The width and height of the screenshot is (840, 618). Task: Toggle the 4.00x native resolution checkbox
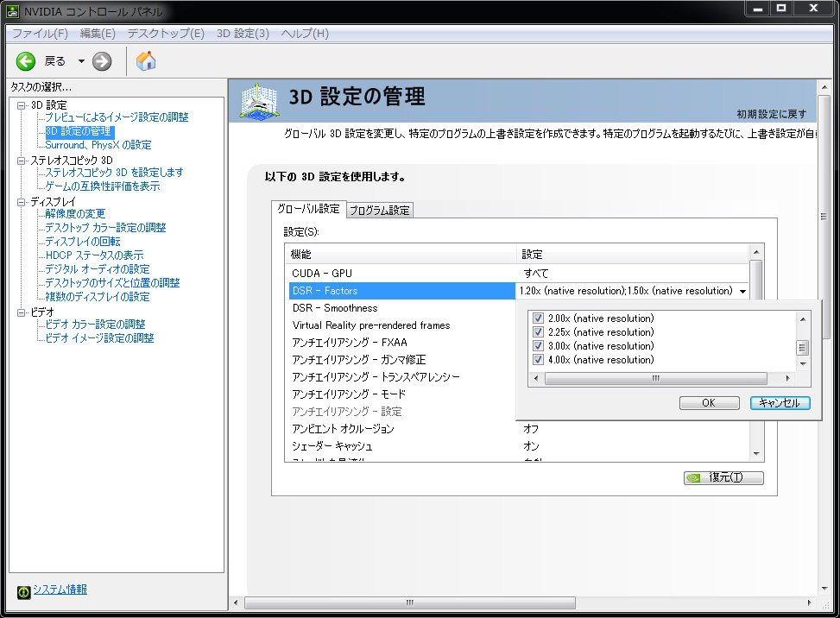pyautogui.click(x=539, y=360)
